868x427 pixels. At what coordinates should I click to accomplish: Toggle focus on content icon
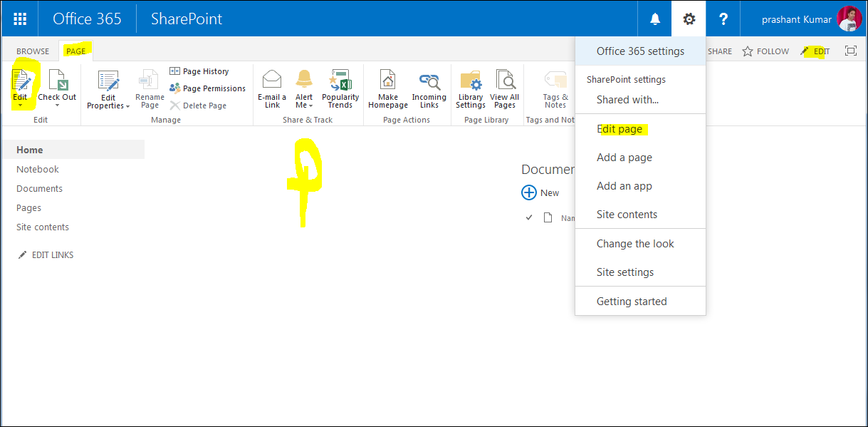coord(850,51)
